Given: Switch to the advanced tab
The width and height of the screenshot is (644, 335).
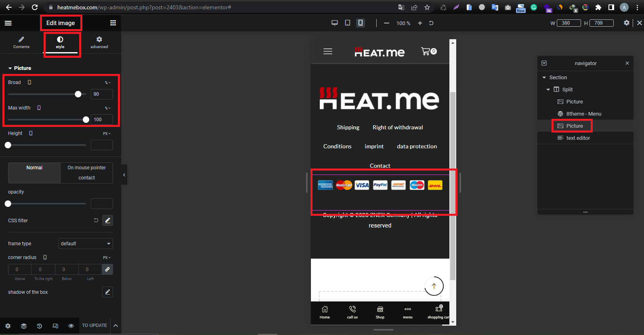Looking at the screenshot, I should click(99, 42).
